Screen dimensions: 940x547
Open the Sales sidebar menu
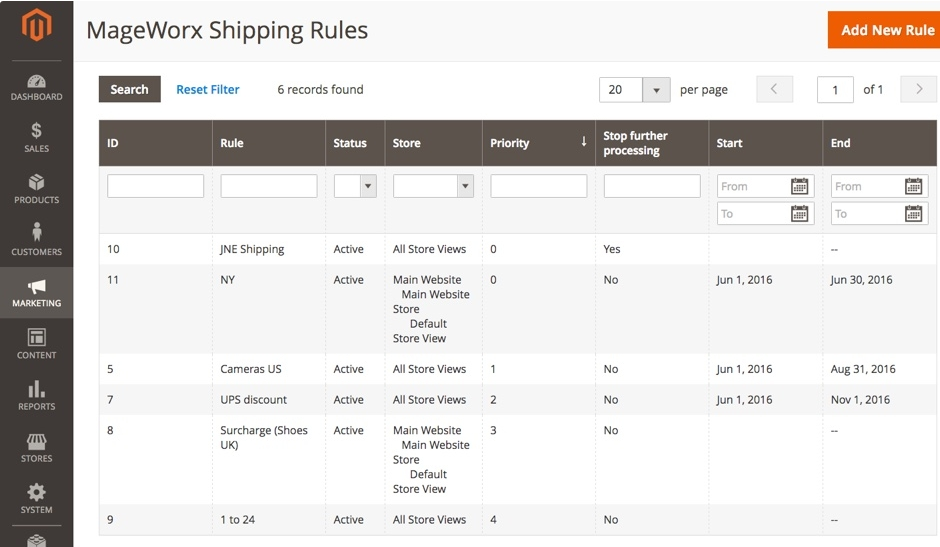[37, 137]
